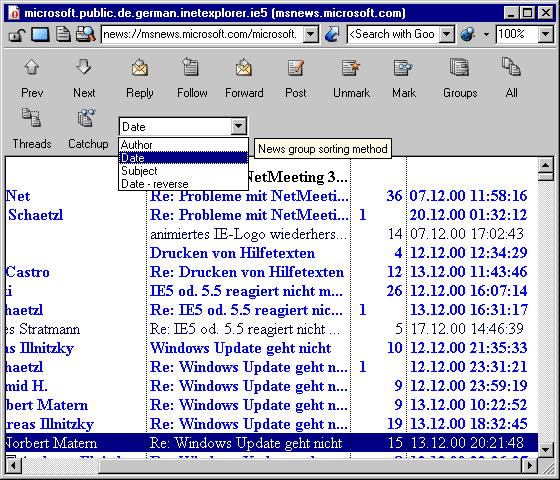Choose Date in the sort list

click(x=183, y=158)
